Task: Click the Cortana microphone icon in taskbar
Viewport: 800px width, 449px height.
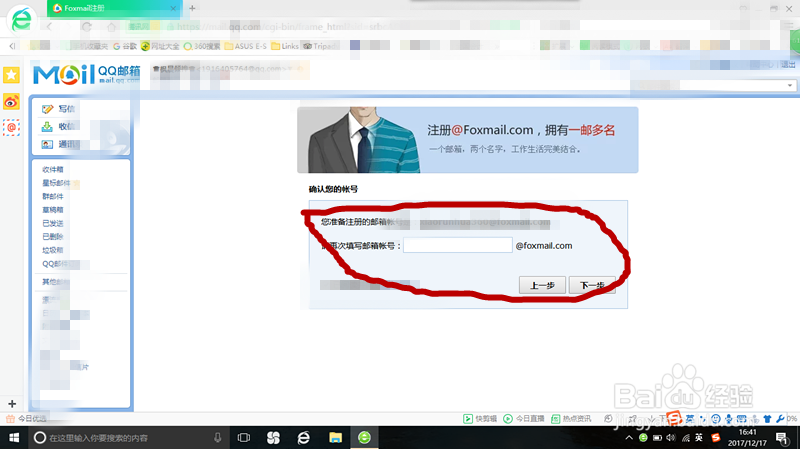Action: coord(218,438)
